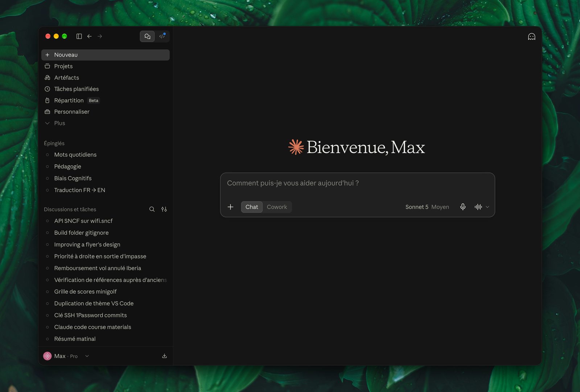This screenshot has height=392, width=580.
Task: Open pinned chat Mots quotidiens
Action: pyautogui.click(x=106, y=155)
